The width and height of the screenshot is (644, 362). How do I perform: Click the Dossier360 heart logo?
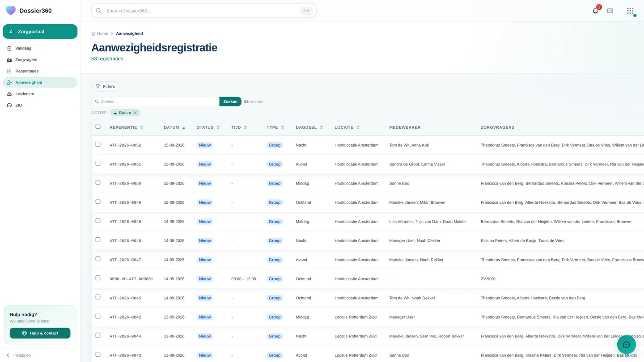(x=10, y=11)
